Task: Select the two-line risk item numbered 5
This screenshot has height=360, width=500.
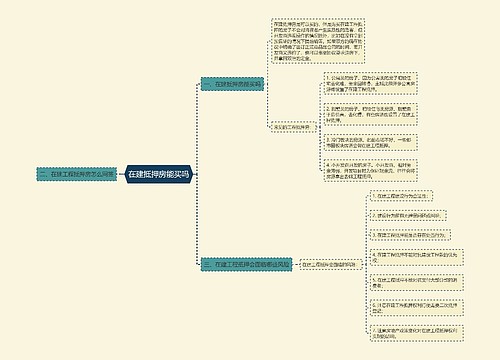Action: pos(417,282)
